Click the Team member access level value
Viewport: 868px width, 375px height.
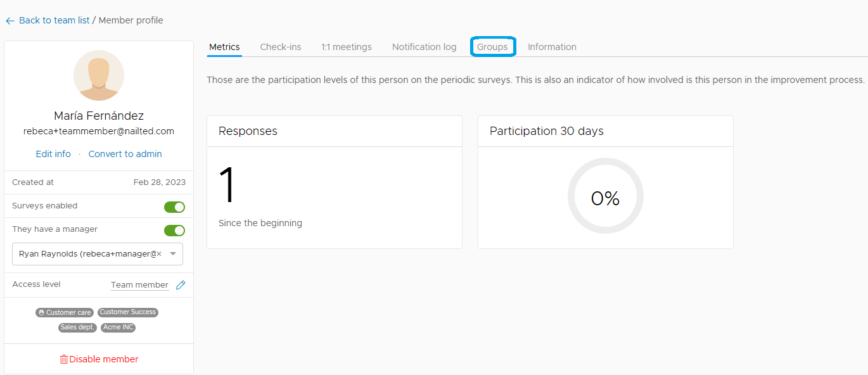click(x=139, y=285)
